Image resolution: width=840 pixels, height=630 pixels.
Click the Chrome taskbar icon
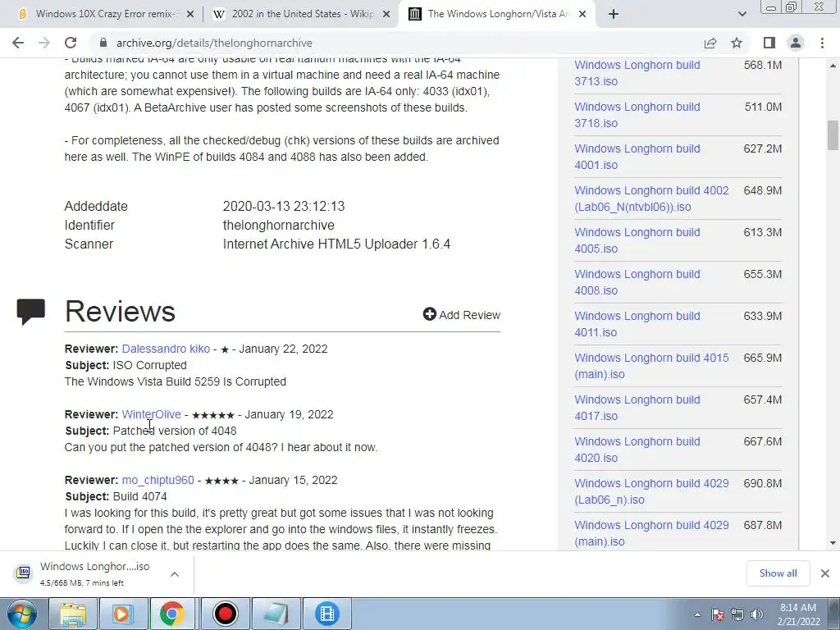coord(172,614)
